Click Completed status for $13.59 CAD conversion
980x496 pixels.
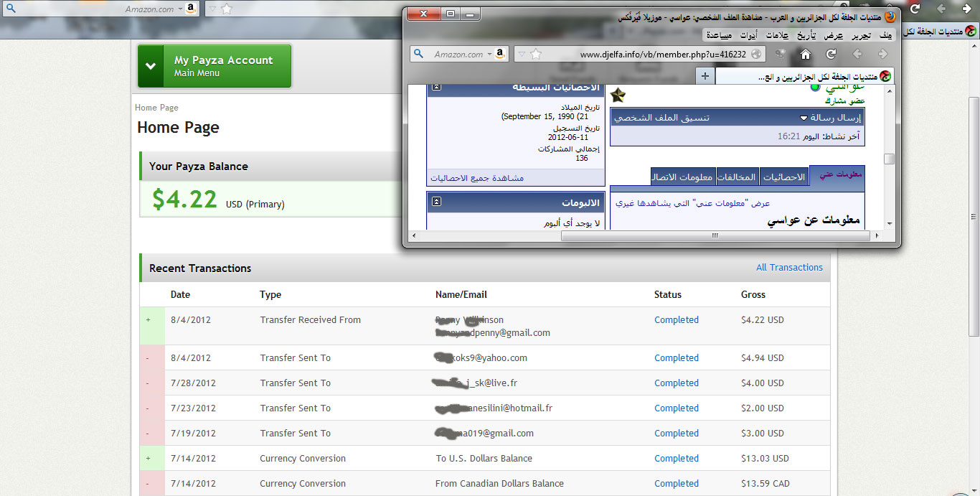pos(676,484)
